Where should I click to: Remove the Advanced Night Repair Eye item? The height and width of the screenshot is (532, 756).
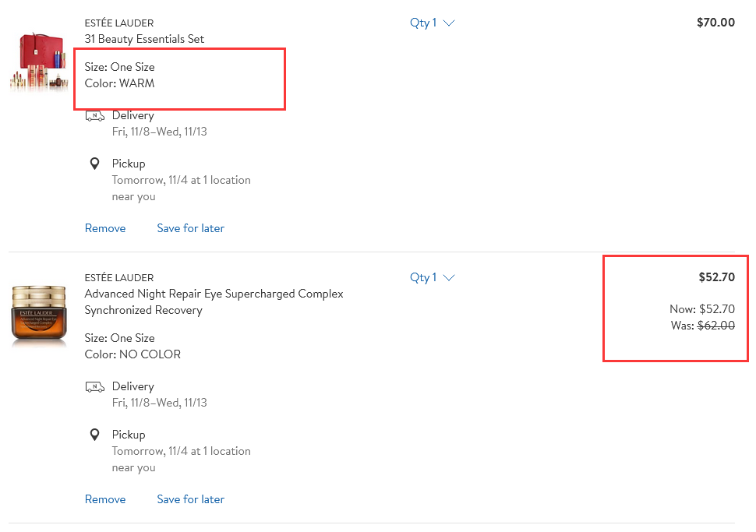click(105, 499)
